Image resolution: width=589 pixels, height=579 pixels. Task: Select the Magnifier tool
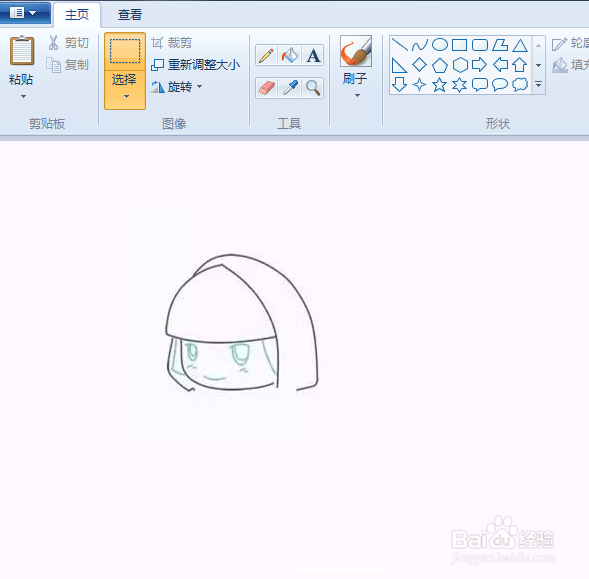313,88
